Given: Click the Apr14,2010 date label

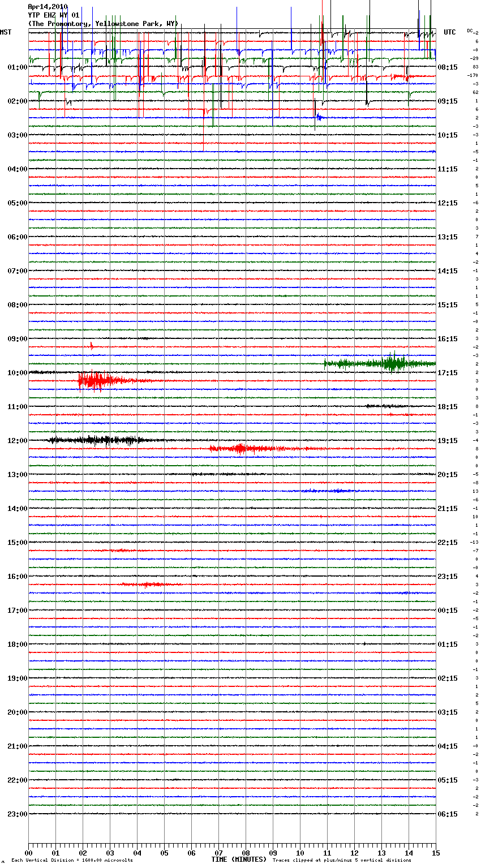Looking at the screenshot, I should (x=48, y=7).
